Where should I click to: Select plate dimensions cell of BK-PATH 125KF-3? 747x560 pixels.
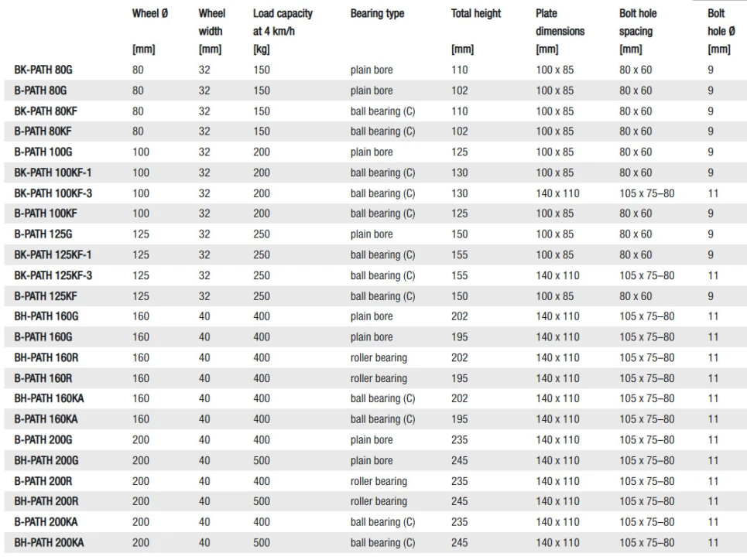pos(557,275)
